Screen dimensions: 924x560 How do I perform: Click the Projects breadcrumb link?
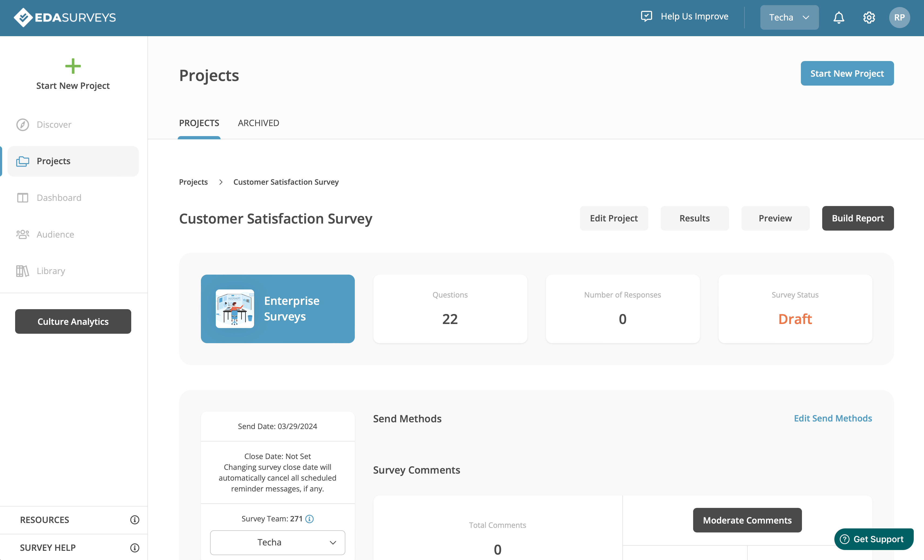click(193, 182)
